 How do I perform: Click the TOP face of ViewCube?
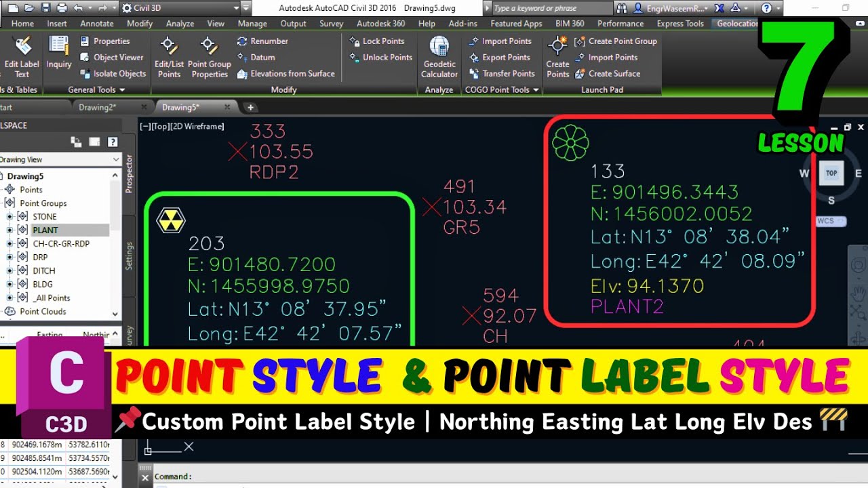[831, 173]
